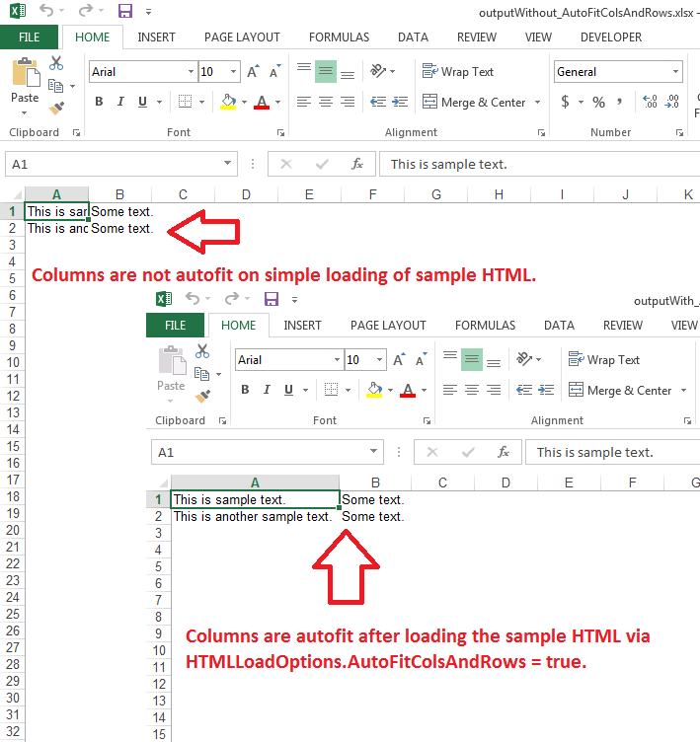Click the Save icon in the upper title bar
The height and width of the screenshot is (742, 700).
click(125, 12)
